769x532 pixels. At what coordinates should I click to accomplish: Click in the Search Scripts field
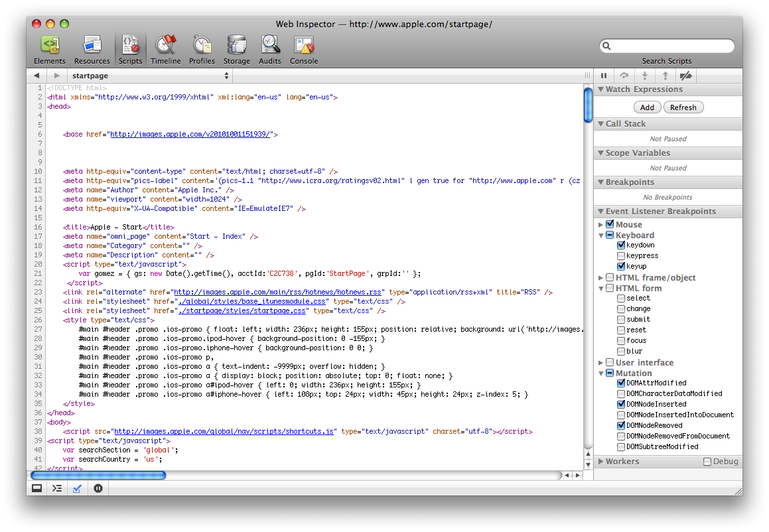[x=667, y=46]
